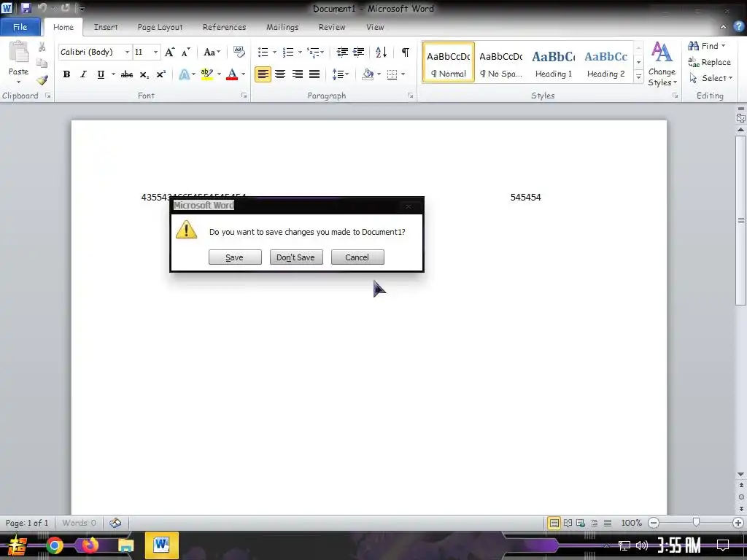Open the Line Spacing dropdown

click(x=340, y=74)
